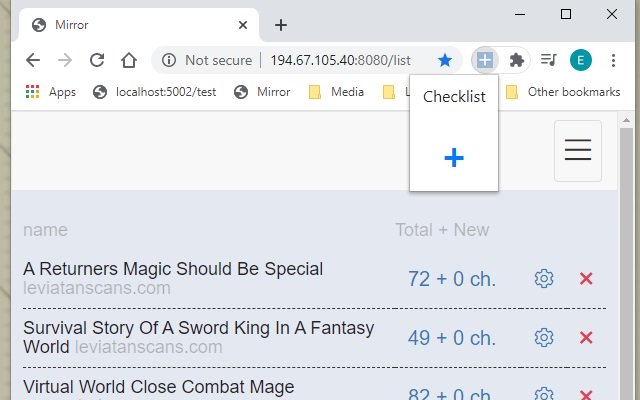Close the Mirror browser tab
The height and width of the screenshot is (400, 640).
pyautogui.click(x=243, y=25)
